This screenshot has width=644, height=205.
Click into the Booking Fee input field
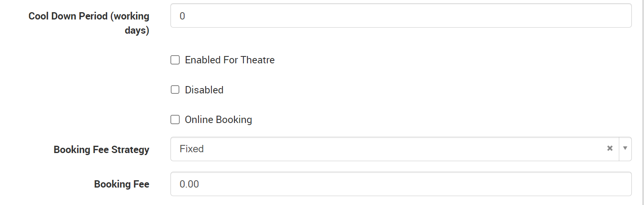pos(401,184)
